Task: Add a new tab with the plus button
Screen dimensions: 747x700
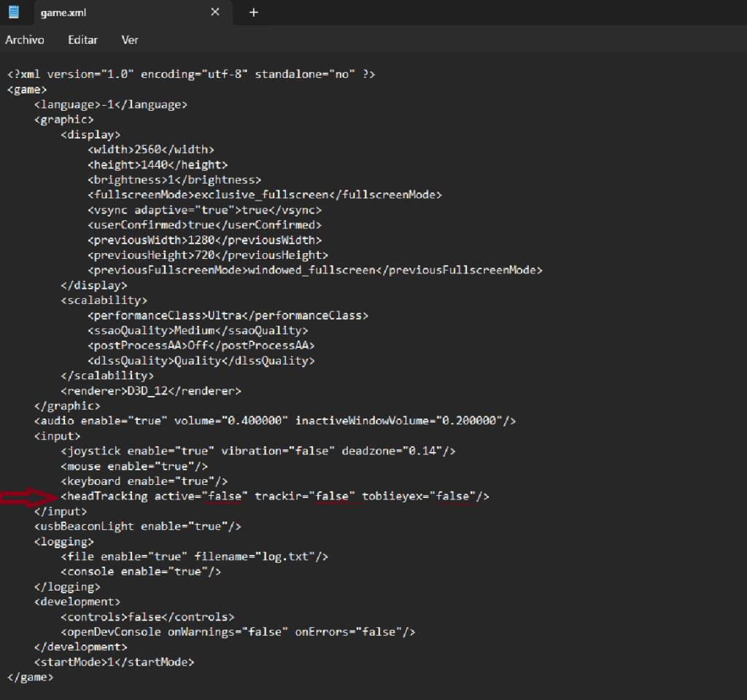Action: coord(254,12)
